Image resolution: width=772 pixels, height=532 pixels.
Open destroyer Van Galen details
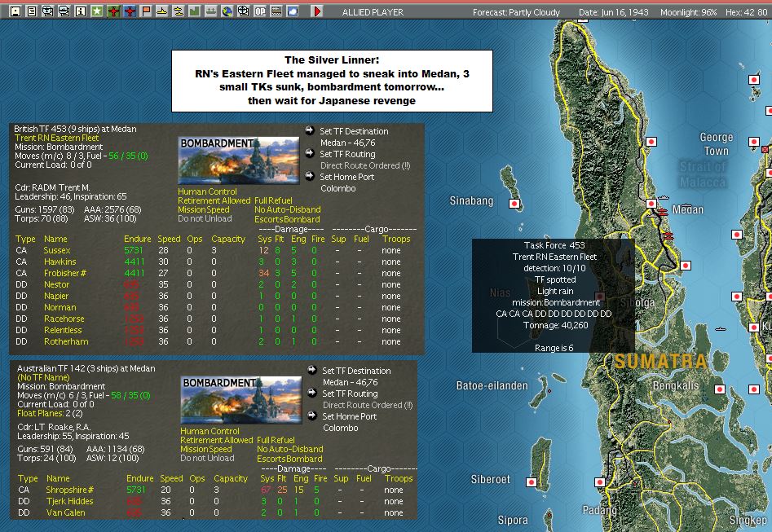tap(65, 512)
